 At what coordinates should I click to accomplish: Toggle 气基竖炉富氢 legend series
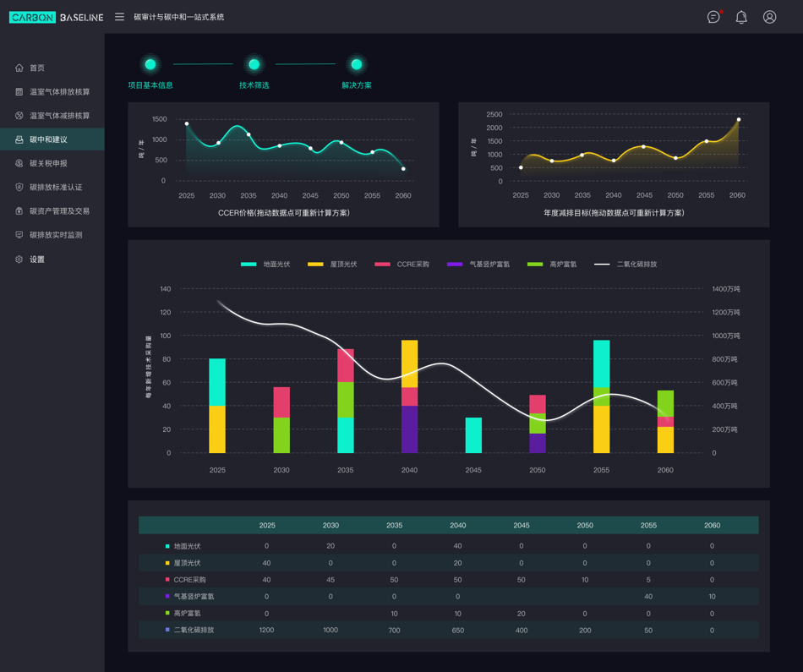478,265
